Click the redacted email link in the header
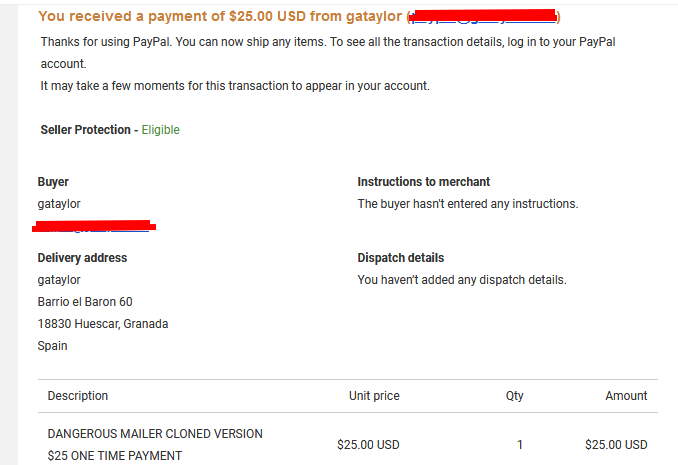The height and width of the screenshot is (465, 678). click(483, 16)
